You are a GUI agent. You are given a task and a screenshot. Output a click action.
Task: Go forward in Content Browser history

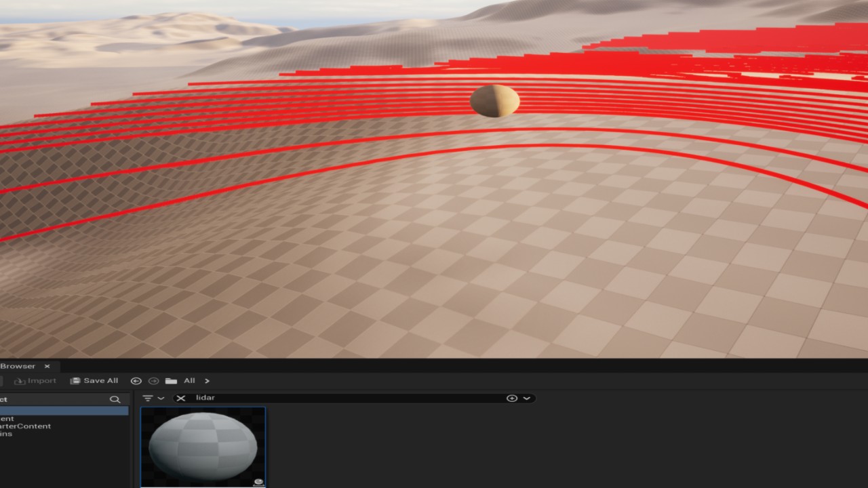point(153,381)
